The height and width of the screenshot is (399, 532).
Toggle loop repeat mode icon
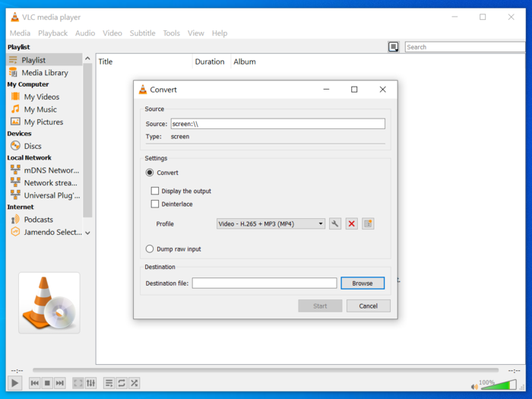click(122, 383)
